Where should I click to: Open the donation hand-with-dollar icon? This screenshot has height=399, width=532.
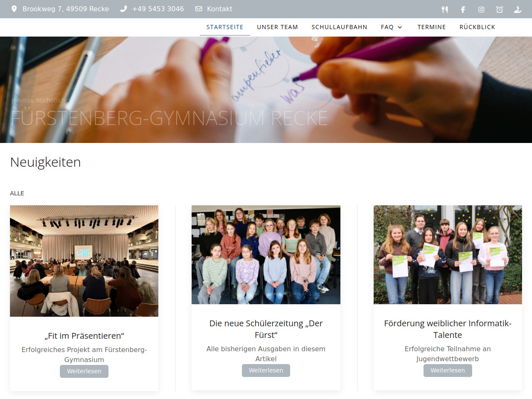[518, 10]
